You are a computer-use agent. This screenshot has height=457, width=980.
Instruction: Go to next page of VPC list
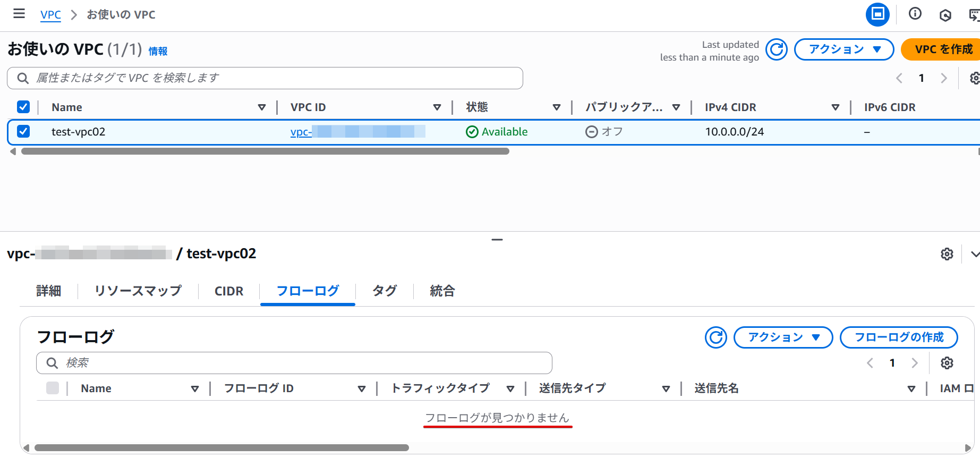click(943, 78)
